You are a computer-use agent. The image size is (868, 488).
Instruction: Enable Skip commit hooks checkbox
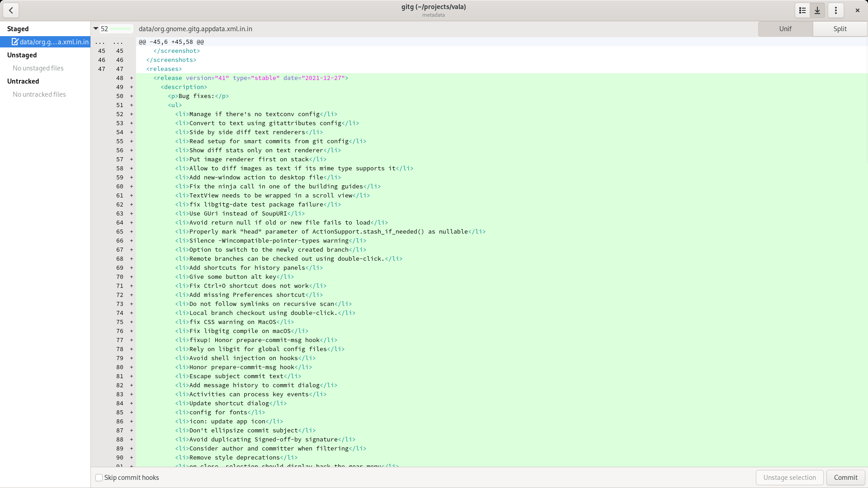click(x=99, y=478)
